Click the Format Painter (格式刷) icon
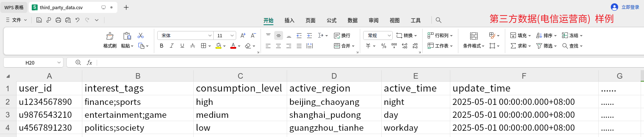The height and width of the screenshot is (137, 644). point(110,36)
